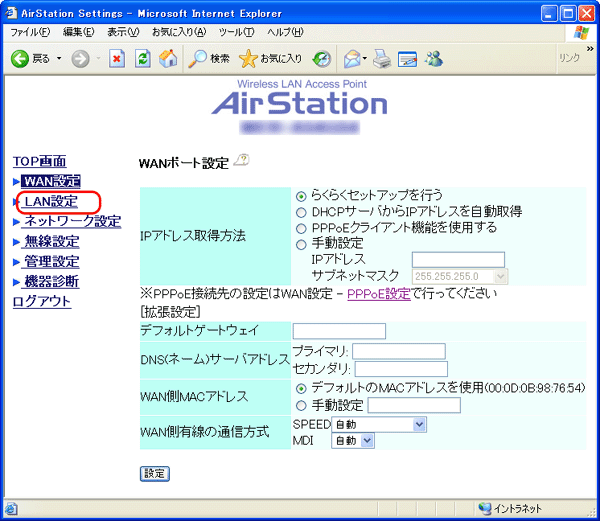The width and height of the screenshot is (600, 521).
Task: Click the Mail envelope icon
Action: point(352,59)
